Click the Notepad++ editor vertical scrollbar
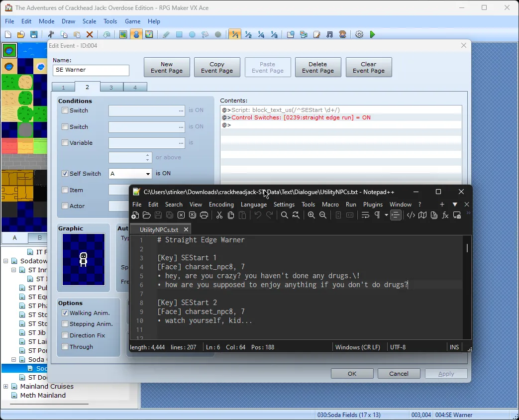This screenshot has width=519, height=420. coord(467,287)
